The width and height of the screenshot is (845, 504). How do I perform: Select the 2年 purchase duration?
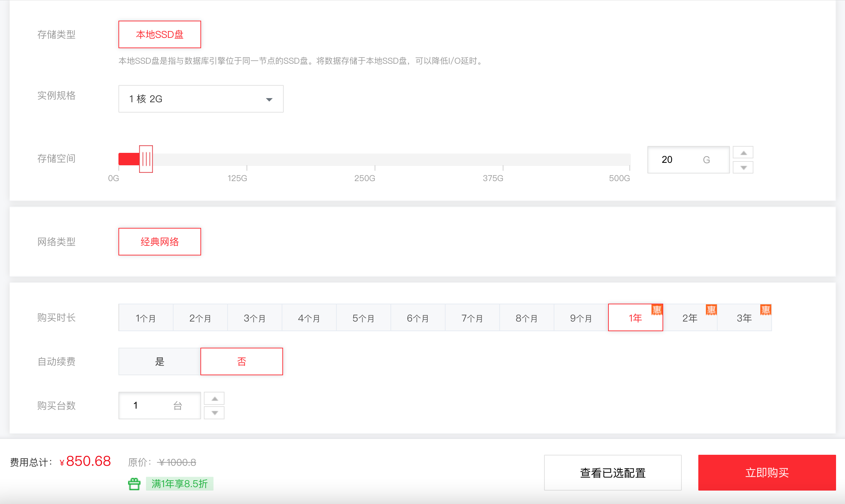click(x=690, y=318)
